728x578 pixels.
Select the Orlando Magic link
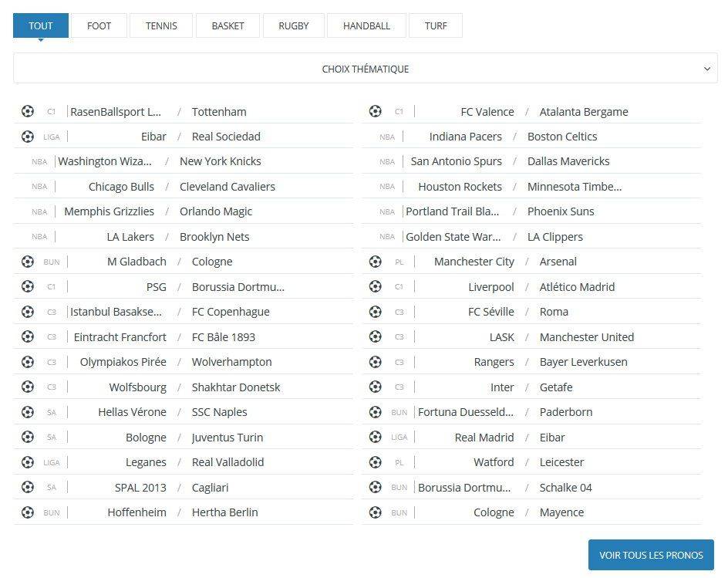(216, 211)
